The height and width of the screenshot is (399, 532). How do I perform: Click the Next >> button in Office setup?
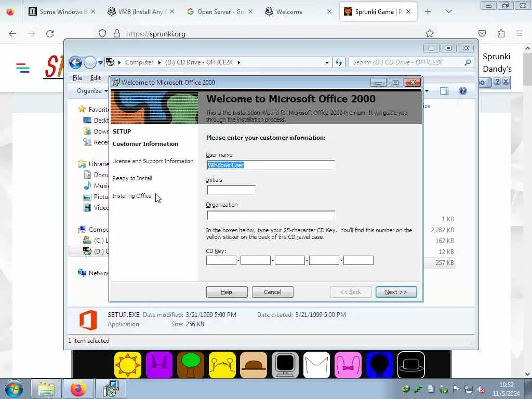[x=396, y=292]
